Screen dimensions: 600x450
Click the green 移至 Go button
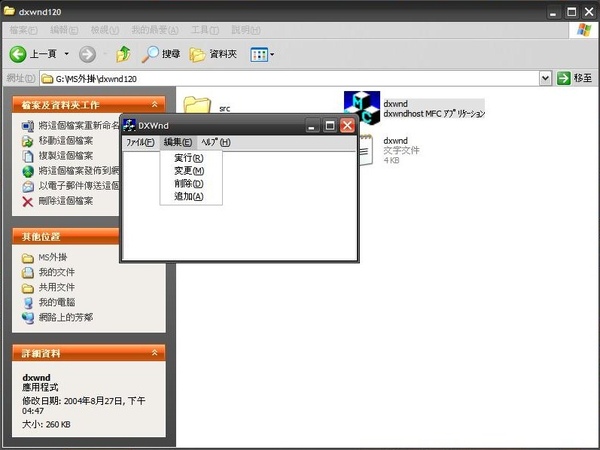click(574, 78)
